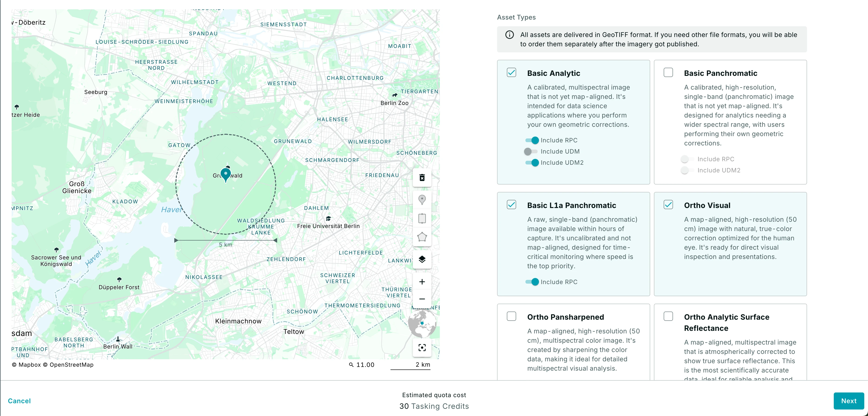The width and height of the screenshot is (868, 416).
Task: Disable Include UDM2 toggle under Basic Analytic
Action: point(532,163)
